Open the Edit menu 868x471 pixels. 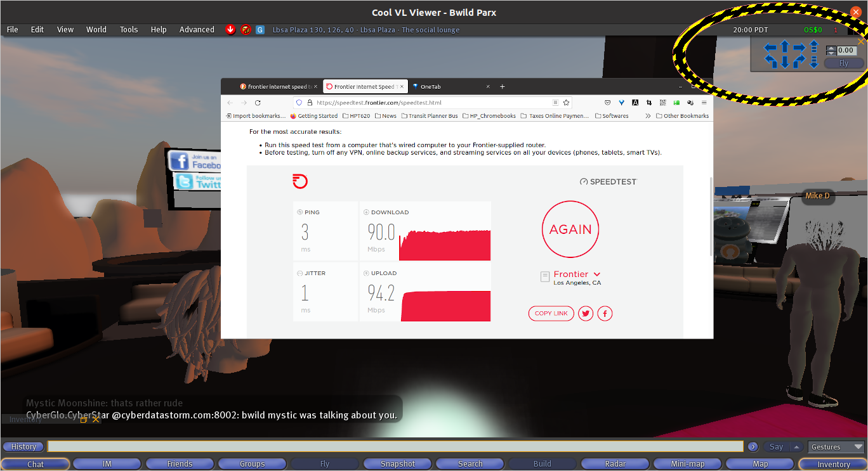pos(37,30)
